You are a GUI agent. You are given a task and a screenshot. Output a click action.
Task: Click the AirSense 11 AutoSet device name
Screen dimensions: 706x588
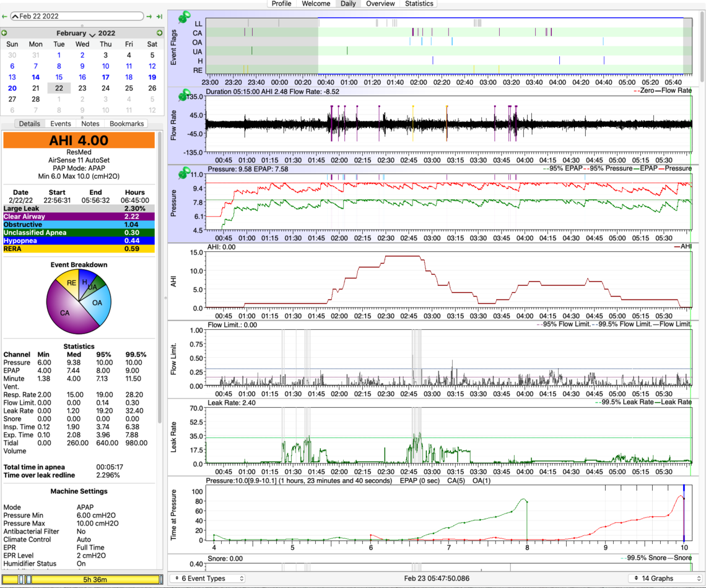pyautogui.click(x=79, y=160)
